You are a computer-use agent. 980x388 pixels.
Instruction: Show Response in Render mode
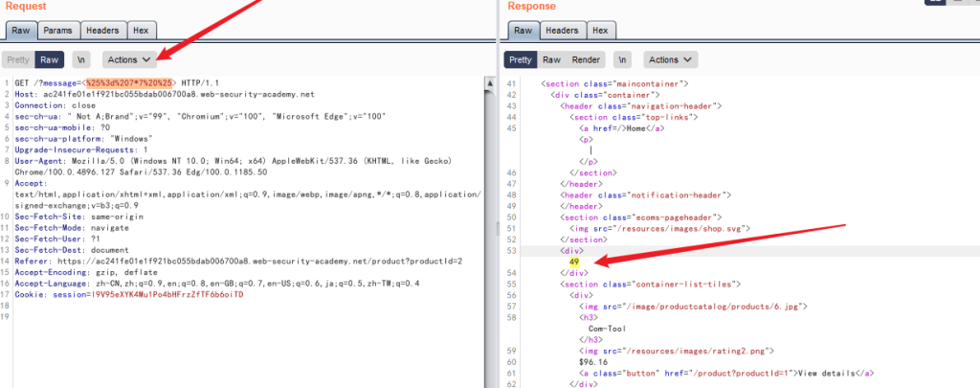coord(586,59)
